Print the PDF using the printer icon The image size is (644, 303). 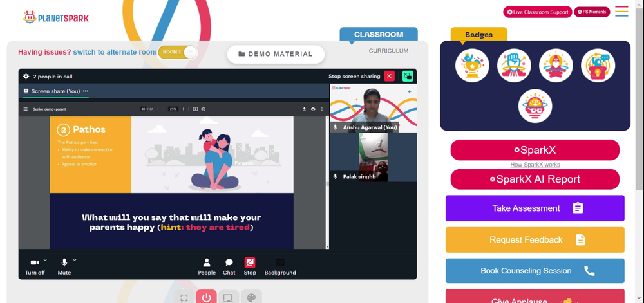click(313, 109)
